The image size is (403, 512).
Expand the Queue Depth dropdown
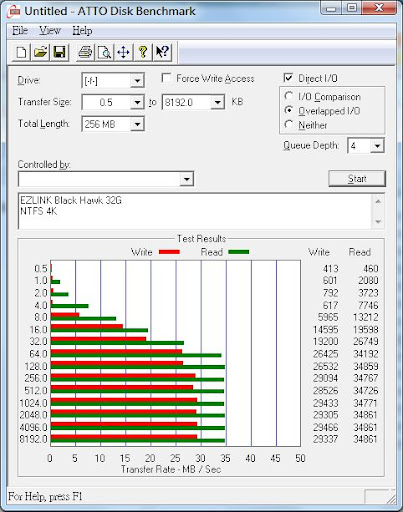377,146
